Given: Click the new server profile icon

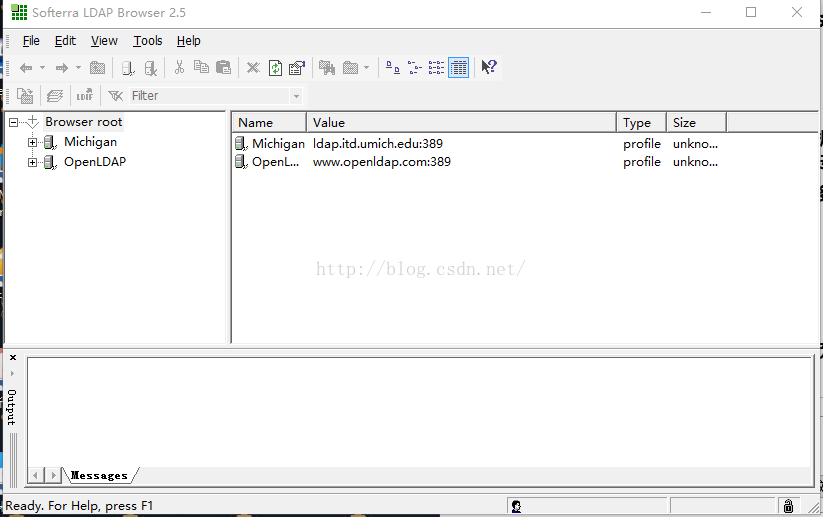Looking at the screenshot, I should (128, 68).
